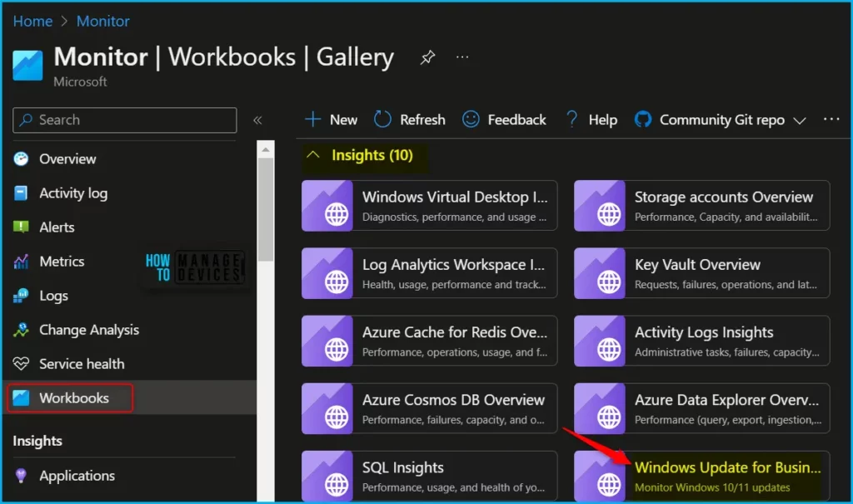853x504 pixels.
Task: Click the Community Git repo label
Action: (722, 120)
